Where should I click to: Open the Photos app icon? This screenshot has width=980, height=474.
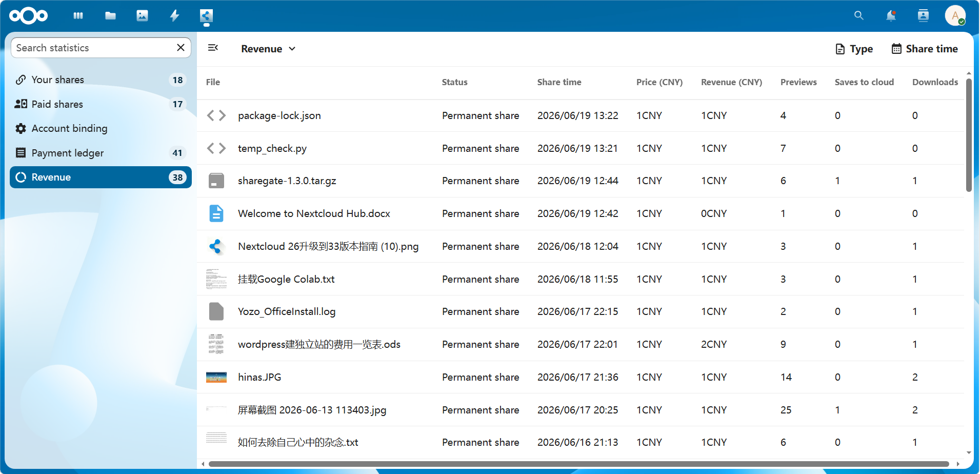[x=142, y=16]
